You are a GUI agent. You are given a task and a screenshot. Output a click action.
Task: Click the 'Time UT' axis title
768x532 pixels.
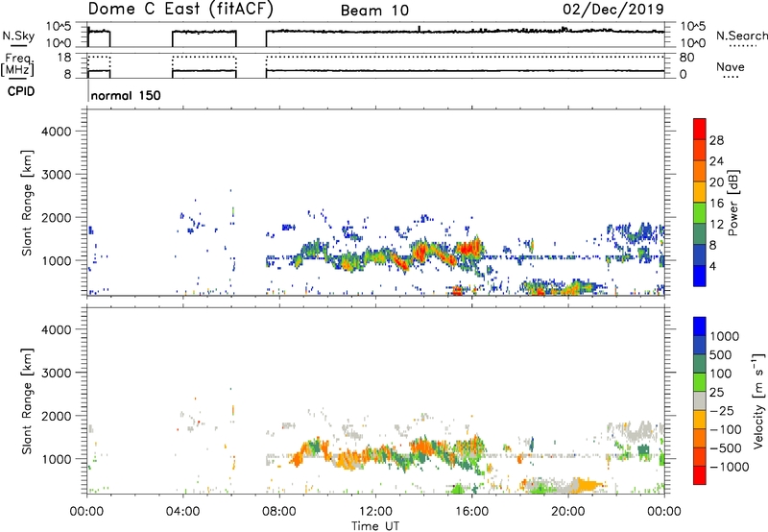(375, 526)
